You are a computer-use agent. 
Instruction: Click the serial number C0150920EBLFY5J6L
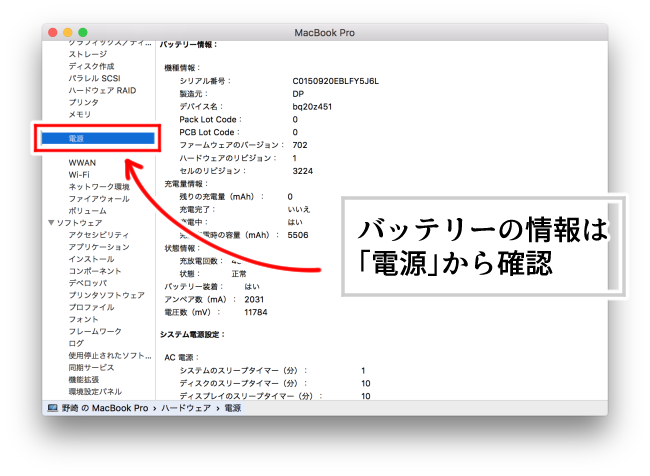pos(335,81)
